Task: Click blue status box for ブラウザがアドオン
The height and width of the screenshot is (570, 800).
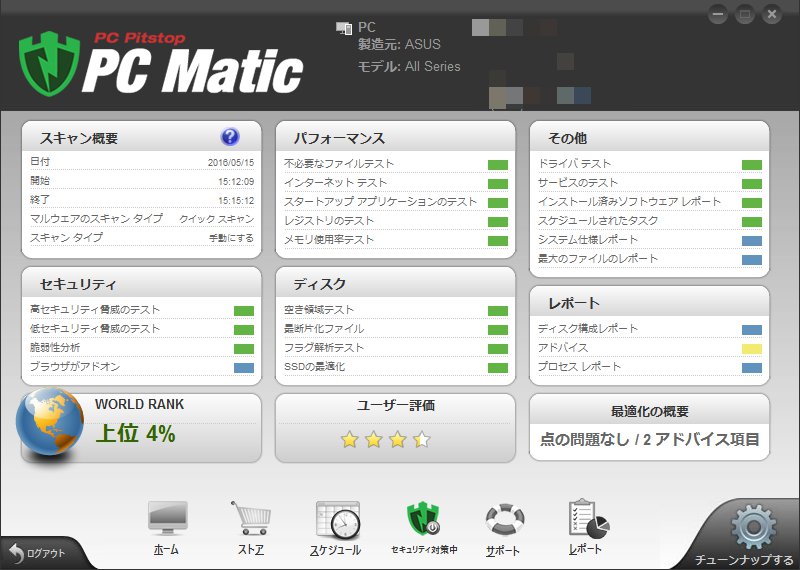Action: click(x=244, y=368)
